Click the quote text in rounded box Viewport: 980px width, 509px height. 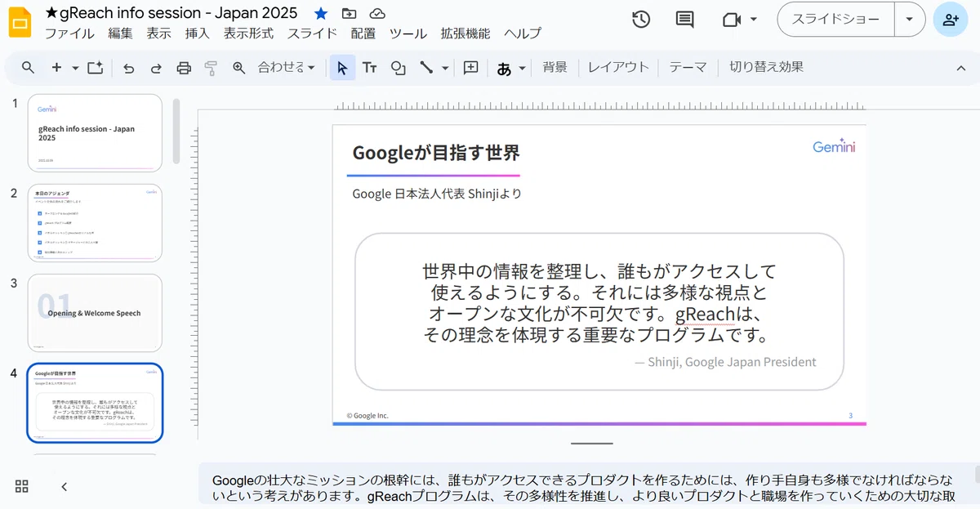point(599,303)
